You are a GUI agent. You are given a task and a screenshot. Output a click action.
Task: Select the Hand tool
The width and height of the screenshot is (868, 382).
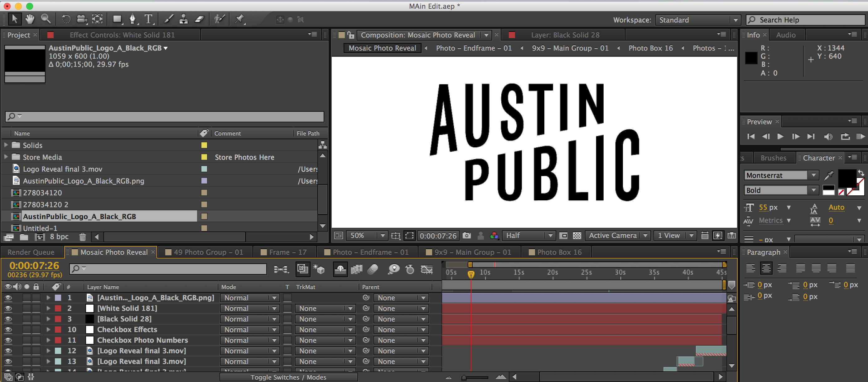(x=30, y=19)
